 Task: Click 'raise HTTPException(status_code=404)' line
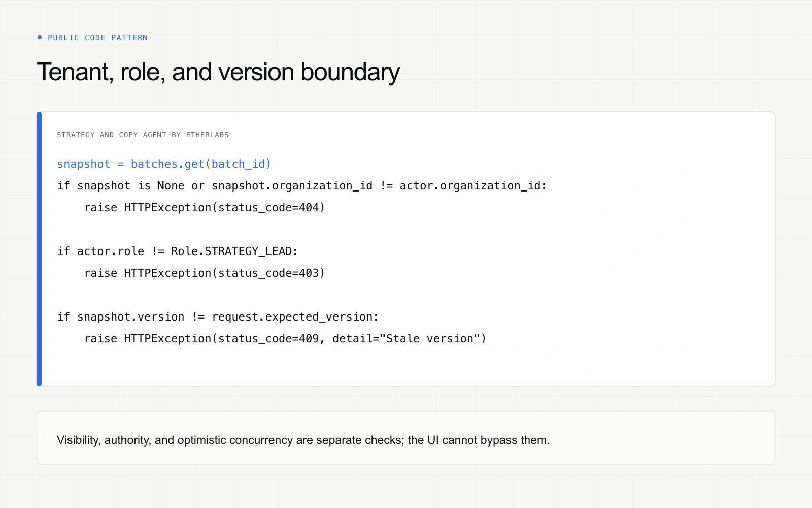pos(205,208)
